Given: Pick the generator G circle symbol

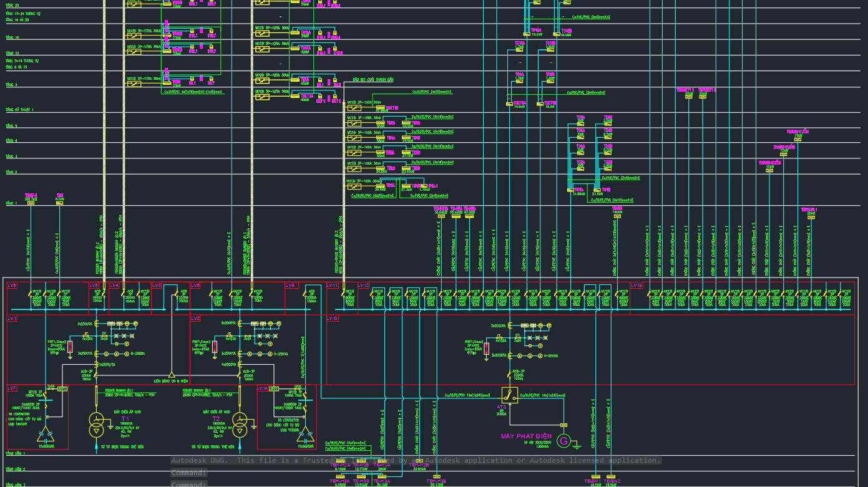Looking at the screenshot, I should [x=563, y=441].
